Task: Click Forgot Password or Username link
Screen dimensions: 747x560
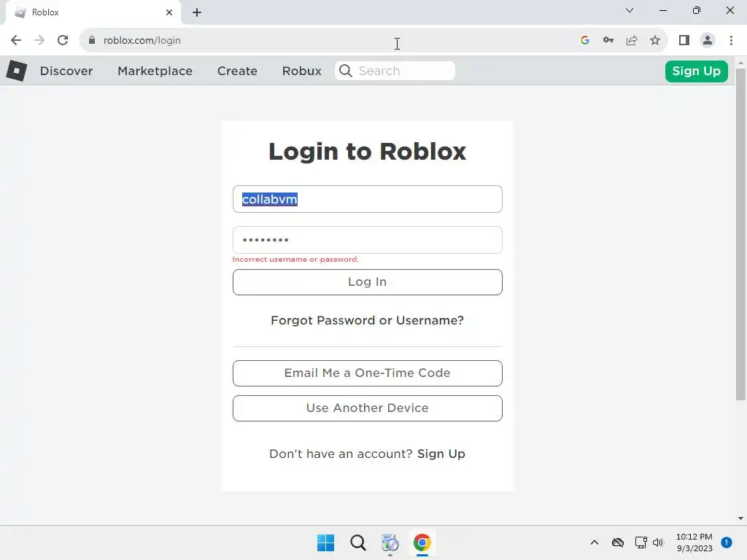Action: pyautogui.click(x=368, y=321)
